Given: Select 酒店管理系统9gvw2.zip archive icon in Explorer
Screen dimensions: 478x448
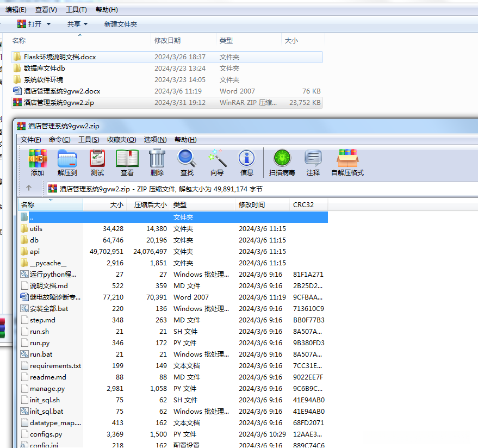Looking at the screenshot, I should pos(17,102).
